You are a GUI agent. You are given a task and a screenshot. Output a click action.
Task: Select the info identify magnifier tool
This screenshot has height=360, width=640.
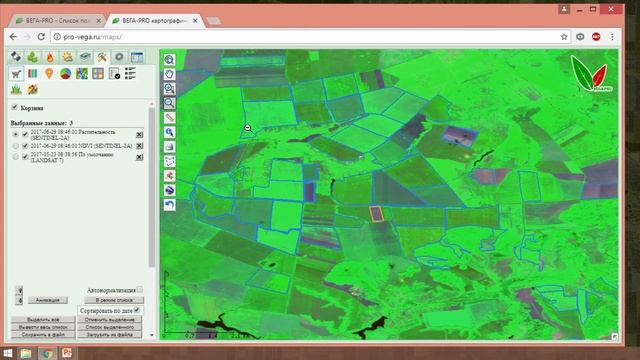tap(169, 132)
